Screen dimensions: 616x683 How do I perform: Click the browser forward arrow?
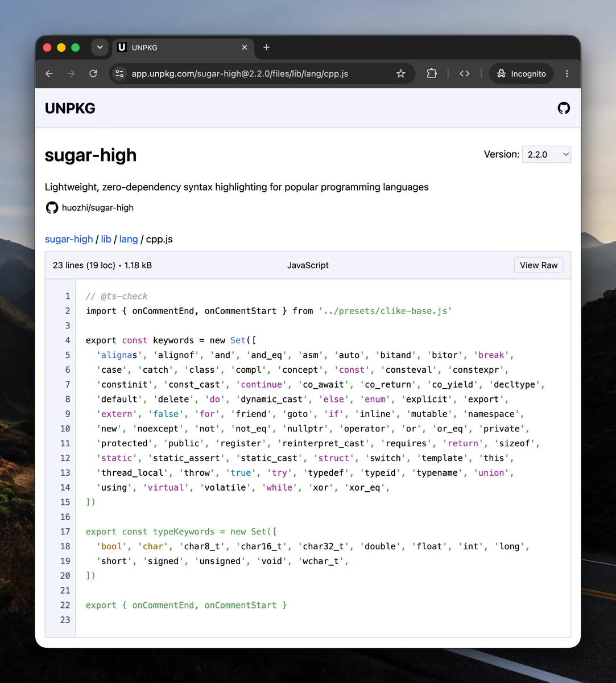click(71, 73)
